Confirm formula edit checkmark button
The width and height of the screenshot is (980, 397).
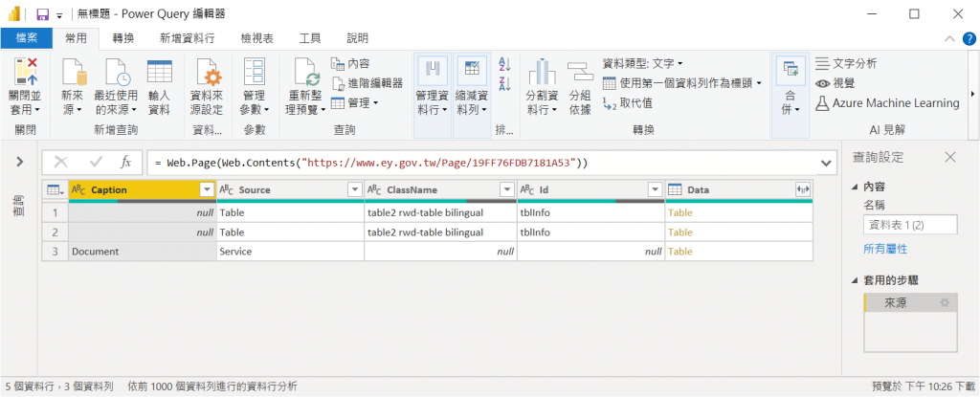(97, 162)
